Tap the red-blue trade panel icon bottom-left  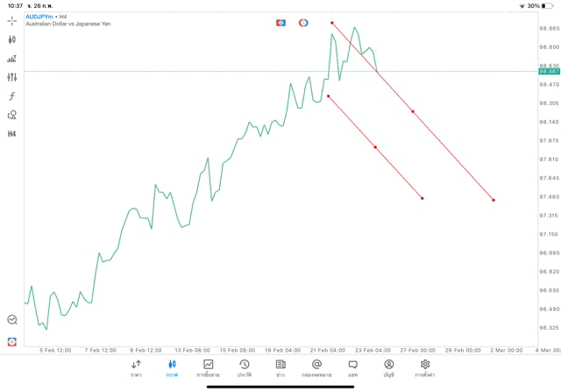pyautogui.click(x=12, y=341)
